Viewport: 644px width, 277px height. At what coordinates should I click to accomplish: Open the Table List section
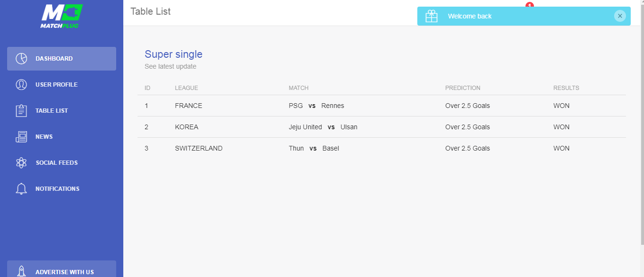pyautogui.click(x=52, y=111)
